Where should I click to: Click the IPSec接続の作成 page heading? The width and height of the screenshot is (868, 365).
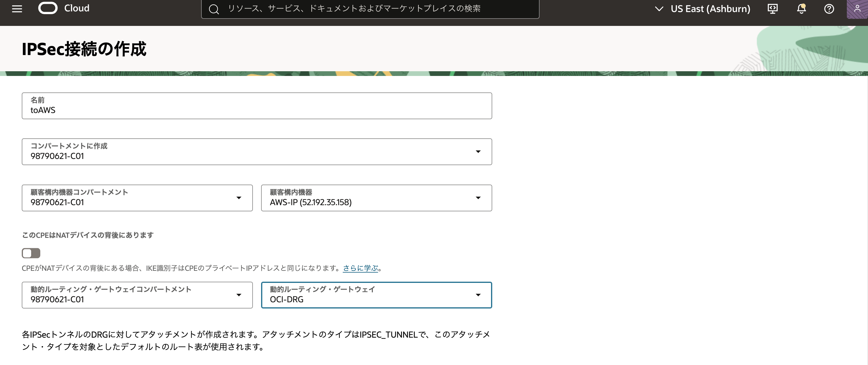click(x=84, y=49)
